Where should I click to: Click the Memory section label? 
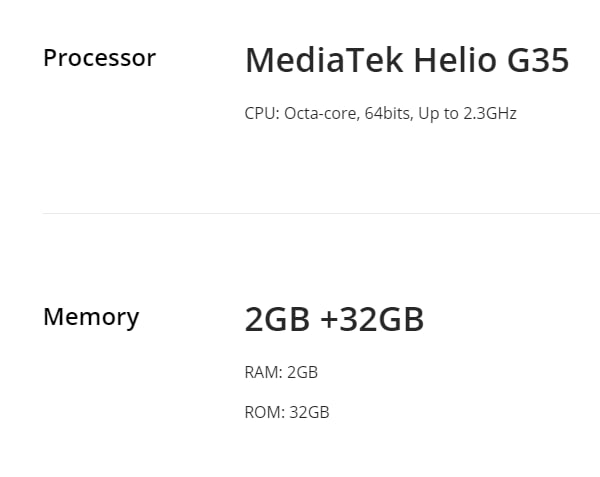pyautogui.click(x=91, y=317)
